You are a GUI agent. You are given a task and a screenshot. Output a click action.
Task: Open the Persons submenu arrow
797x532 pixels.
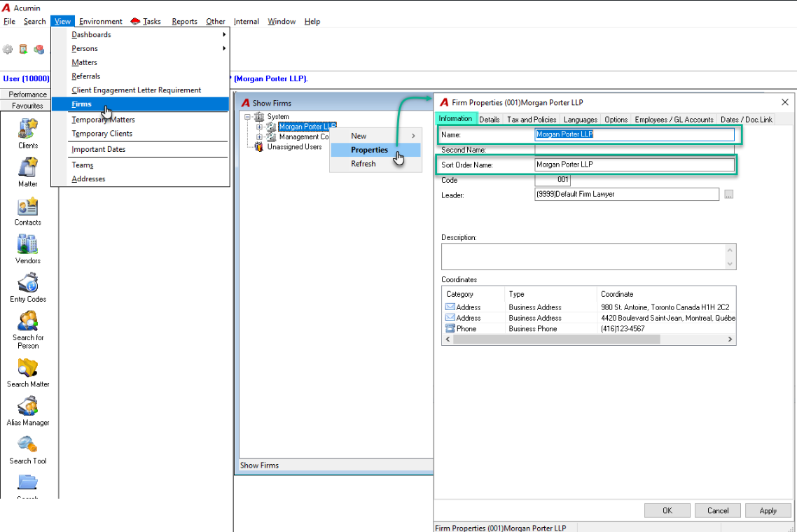point(224,48)
